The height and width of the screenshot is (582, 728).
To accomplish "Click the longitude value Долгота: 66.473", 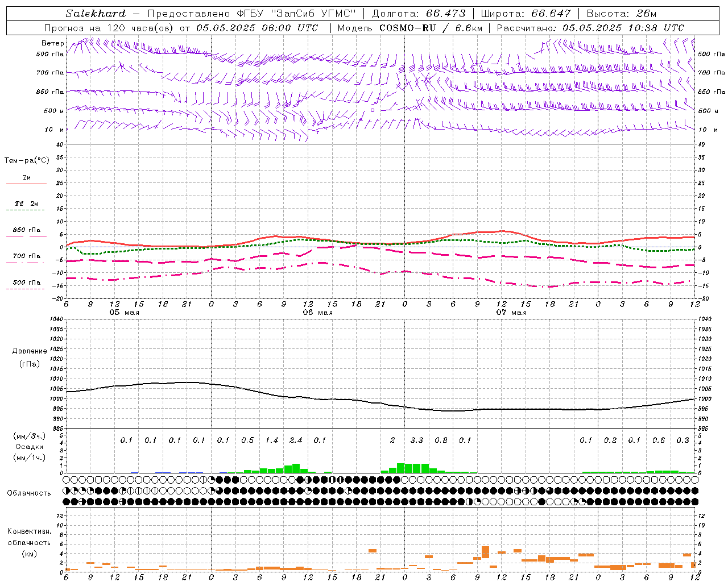I will coord(419,14).
